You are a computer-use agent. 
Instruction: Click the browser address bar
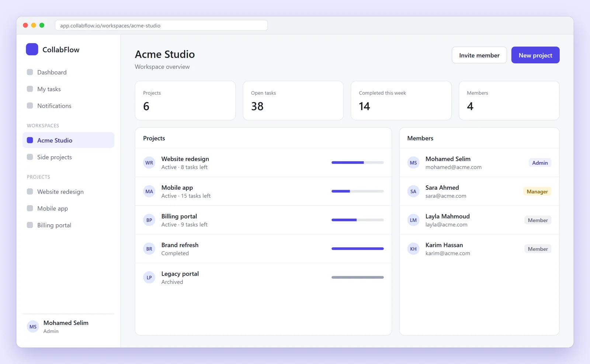pos(161,25)
